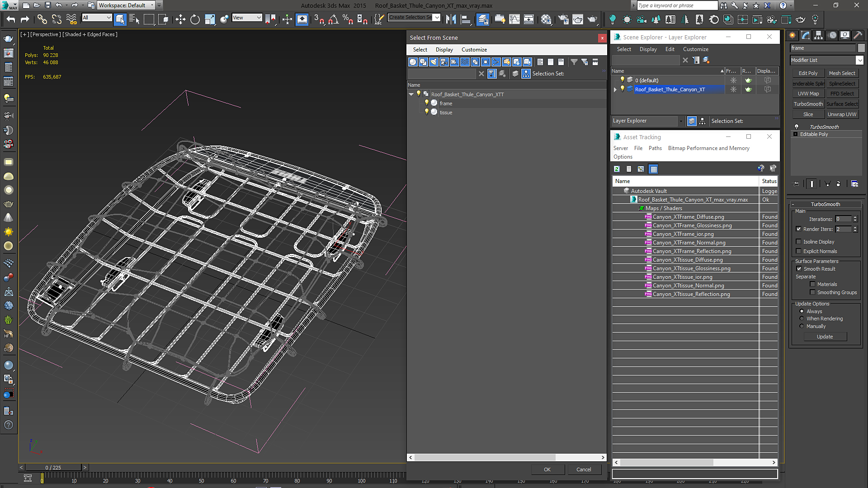The height and width of the screenshot is (488, 868).
Task: Click the OK button in dialog
Action: [547, 469]
